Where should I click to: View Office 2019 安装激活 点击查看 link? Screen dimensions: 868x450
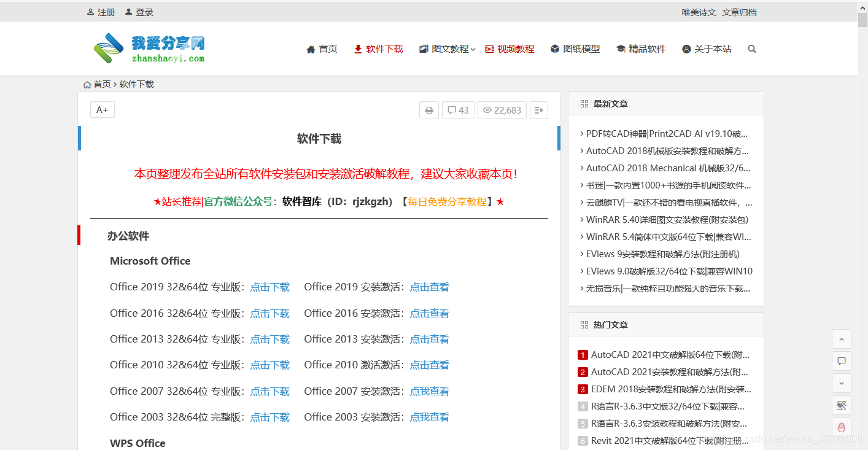click(429, 287)
